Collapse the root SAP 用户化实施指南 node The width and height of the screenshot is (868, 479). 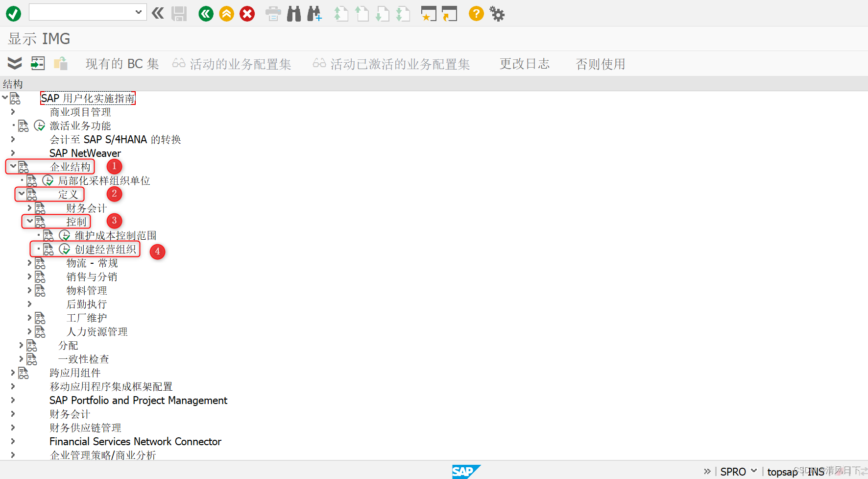[5, 98]
